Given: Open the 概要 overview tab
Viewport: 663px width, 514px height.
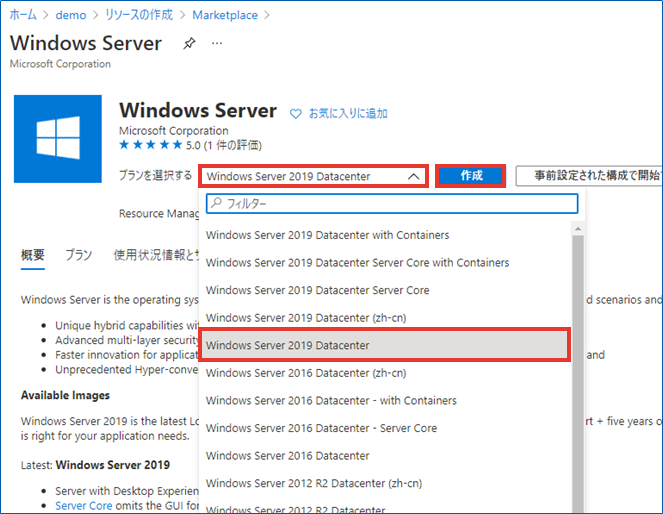Looking at the screenshot, I should [x=33, y=255].
